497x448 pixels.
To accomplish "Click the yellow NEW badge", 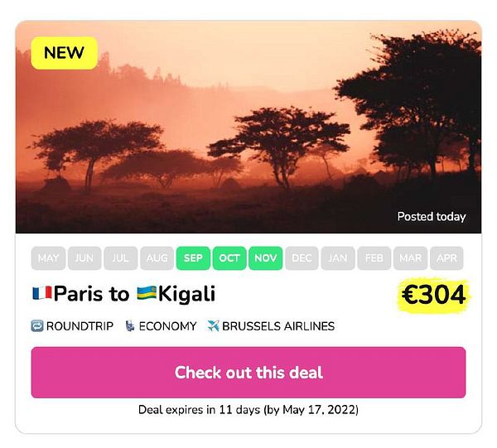I will pyautogui.click(x=65, y=53).
